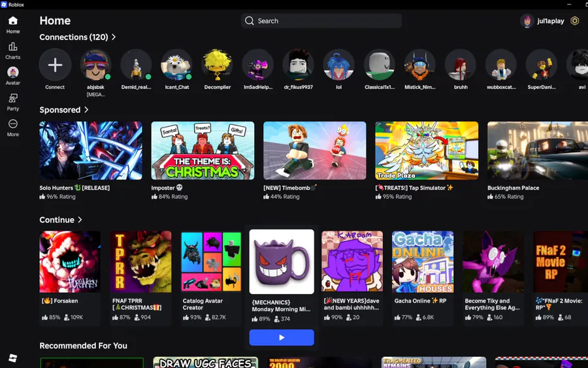588x368 pixels.
Task: Minimize the Roblox window
Action: pyautogui.click(x=569, y=5)
